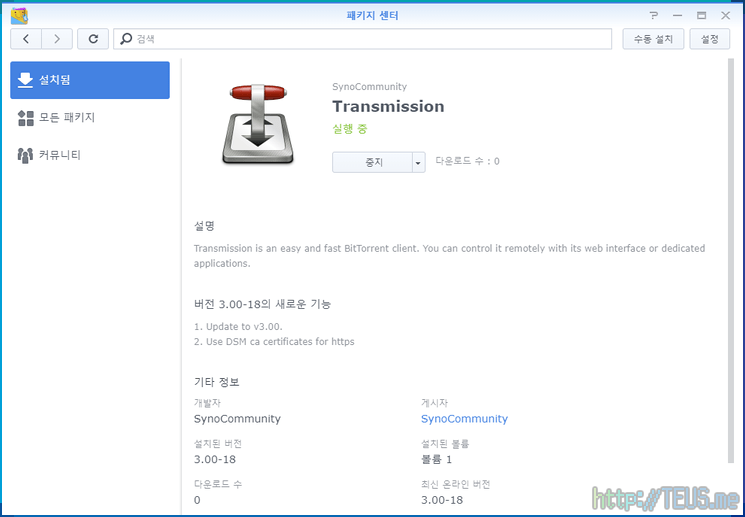
Task: Click the Transmission title text
Action: pyautogui.click(x=388, y=106)
